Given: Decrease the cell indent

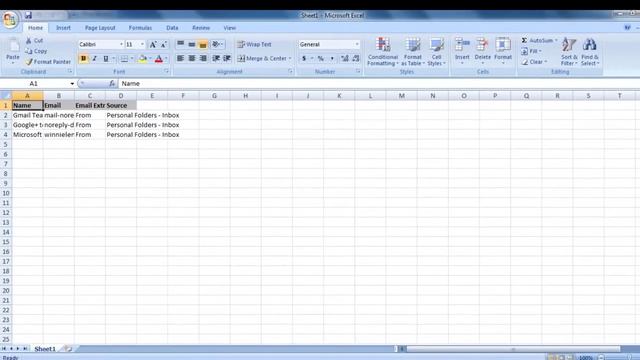Looking at the screenshot, I should tap(216, 58).
